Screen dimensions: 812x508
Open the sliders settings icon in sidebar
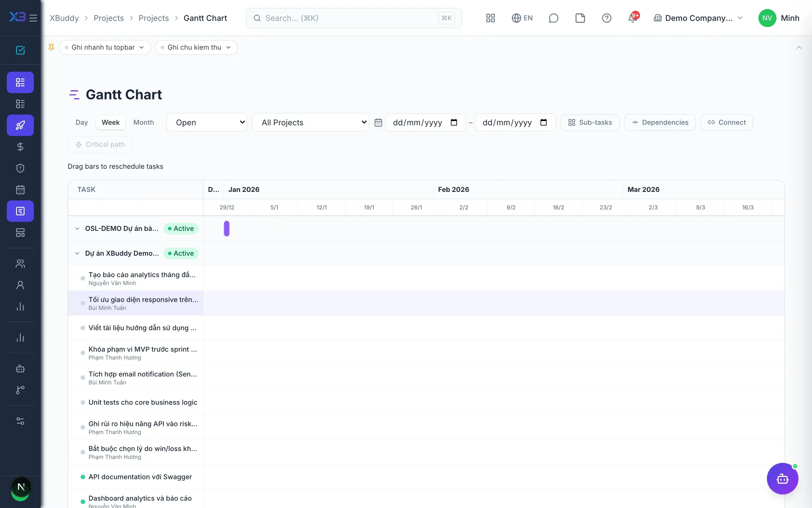(20, 421)
